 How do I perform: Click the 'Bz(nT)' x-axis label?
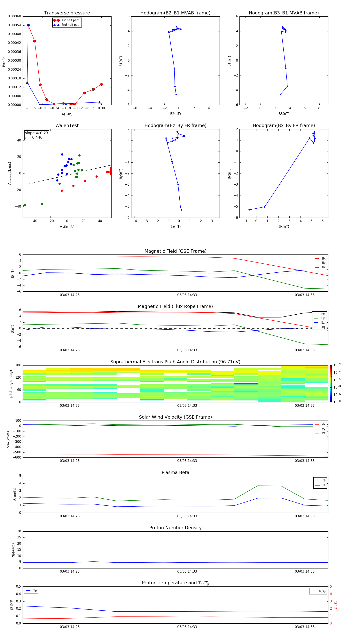pos(175,227)
